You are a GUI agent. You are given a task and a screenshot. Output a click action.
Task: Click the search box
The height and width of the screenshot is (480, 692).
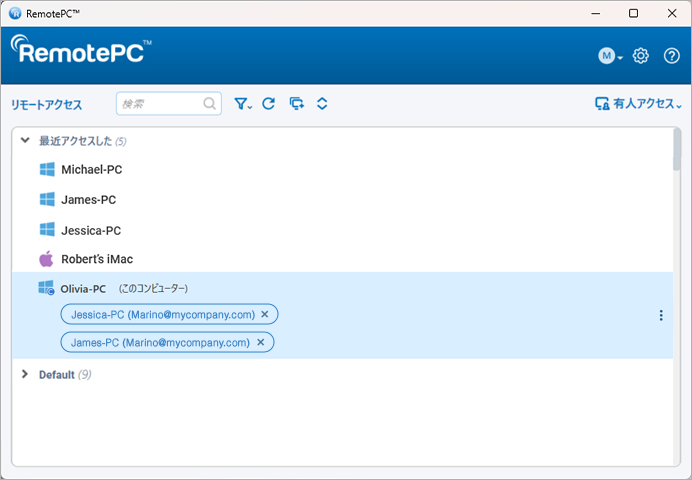click(169, 104)
